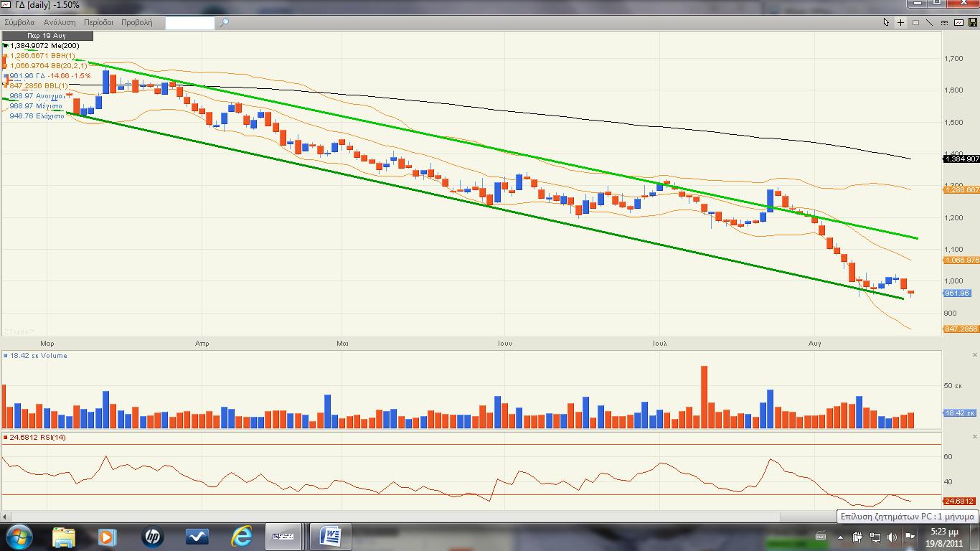
Task: Pick the trend line drawing tool
Action: tap(930, 22)
